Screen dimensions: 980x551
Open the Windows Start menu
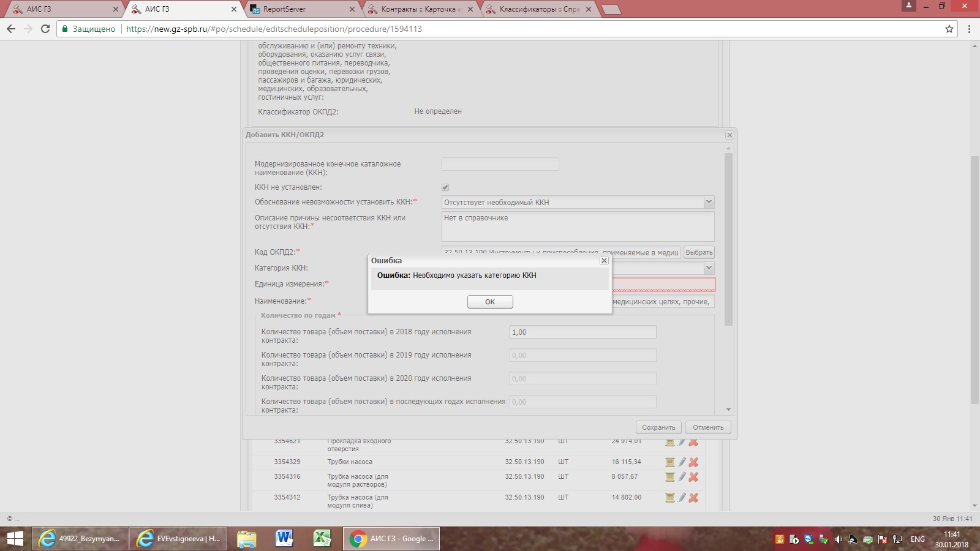pos(15,539)
